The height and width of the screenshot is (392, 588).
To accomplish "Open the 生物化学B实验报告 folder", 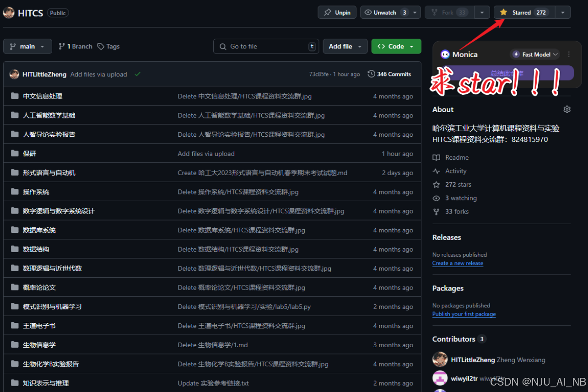I will 51,364.
